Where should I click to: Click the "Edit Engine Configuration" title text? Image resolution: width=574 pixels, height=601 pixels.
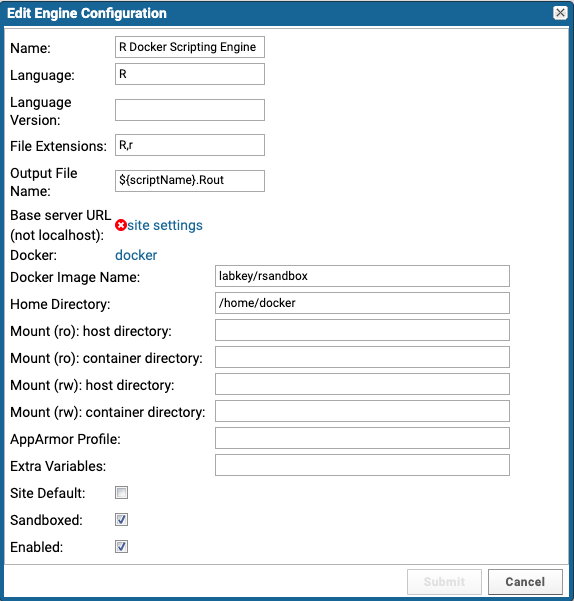(x=87, y=13)
